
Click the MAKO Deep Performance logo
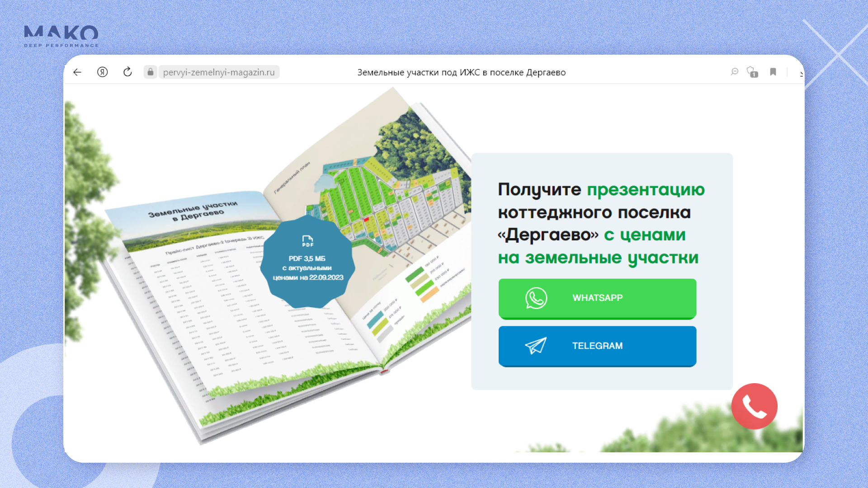(61, 36)
